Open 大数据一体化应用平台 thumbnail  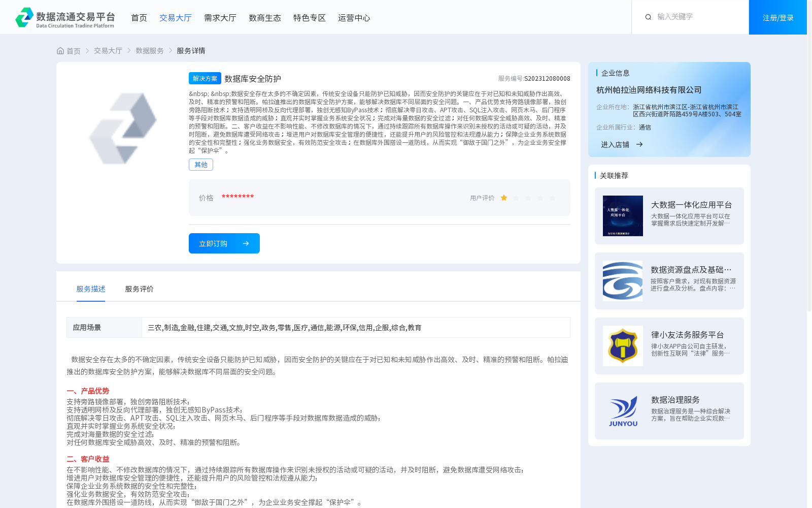623,216
